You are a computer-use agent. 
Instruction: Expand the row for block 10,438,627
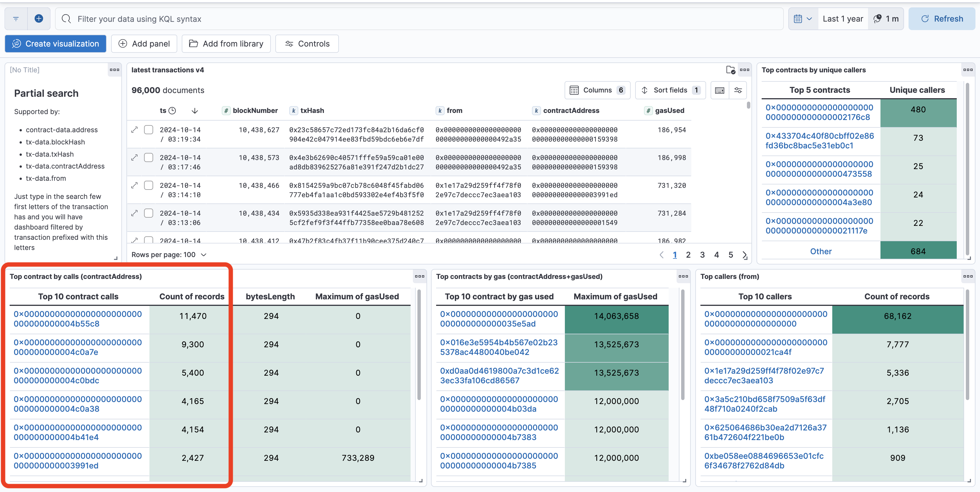[134, 130]
